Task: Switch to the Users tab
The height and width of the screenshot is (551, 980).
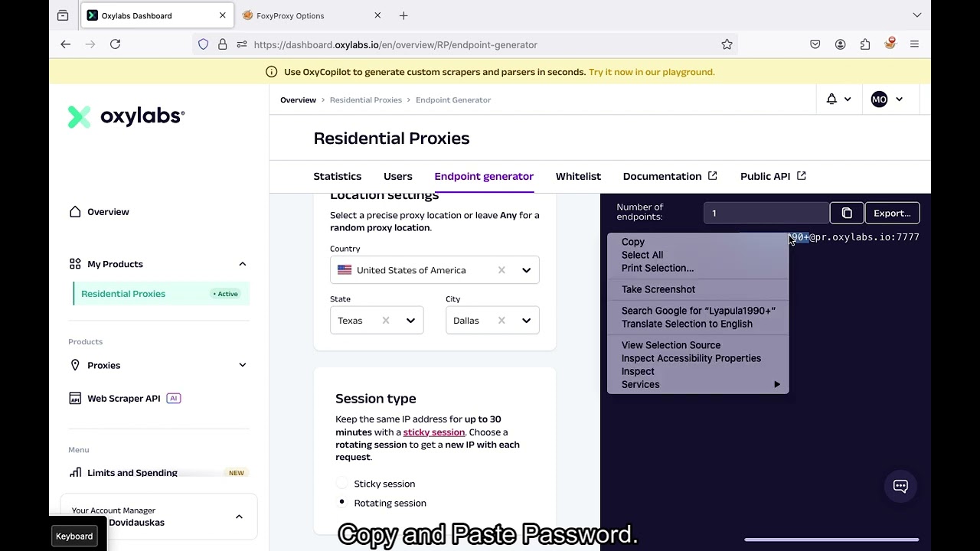Action: pyautogui.click(x=397, y=176)
